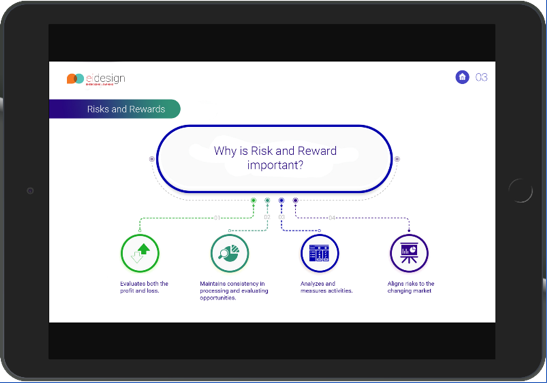
Task: Click the dot right of the question pill
Action: [397, 159]
